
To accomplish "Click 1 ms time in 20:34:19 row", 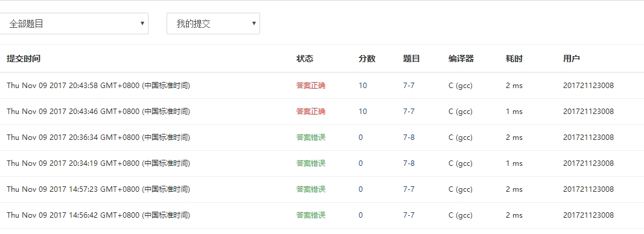I will [x=514, y=163].
